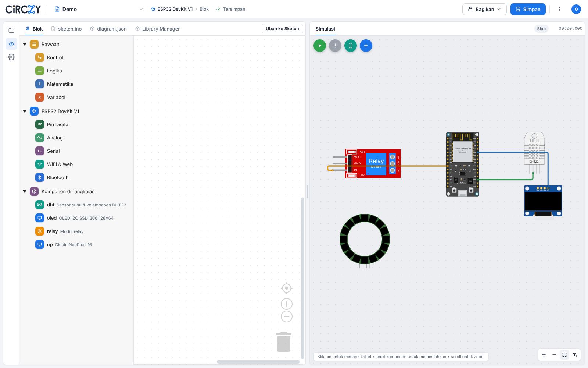Open the Library Manager tab
The height and width of the screenshot is (368, 588).
point(157,29)
